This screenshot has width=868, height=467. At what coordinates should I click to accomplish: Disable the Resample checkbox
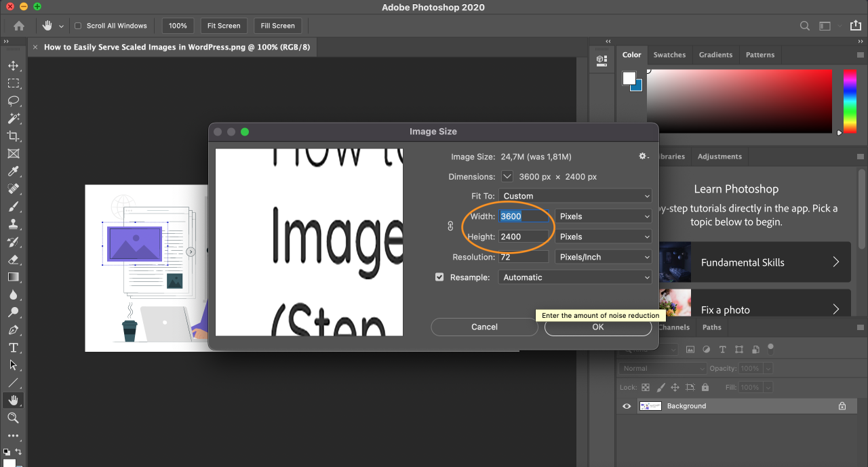[x=440, y=277]
